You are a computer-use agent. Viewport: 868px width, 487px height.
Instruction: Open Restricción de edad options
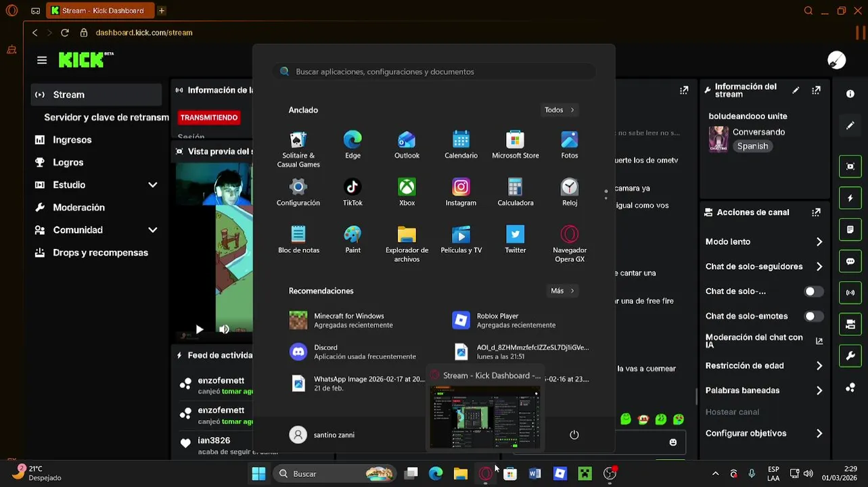[x=764, y=366]
